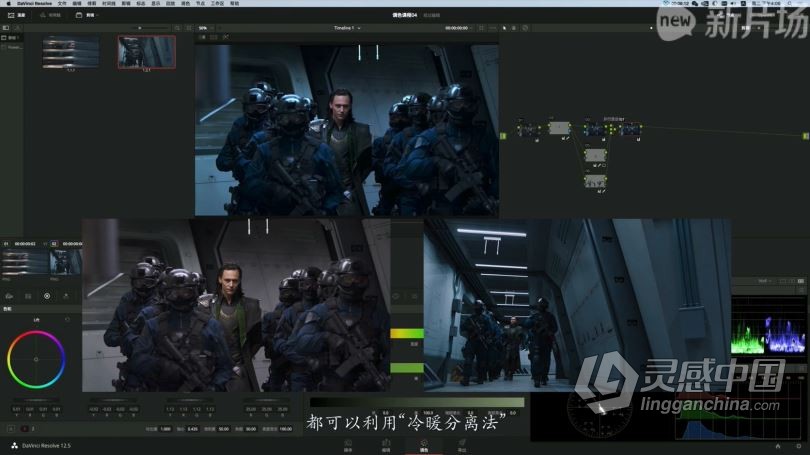Image resolution: width=810 pixels, height=455 pixels.
Task: Click the split-screen icon beside the timecode
Action: point(481,28)
